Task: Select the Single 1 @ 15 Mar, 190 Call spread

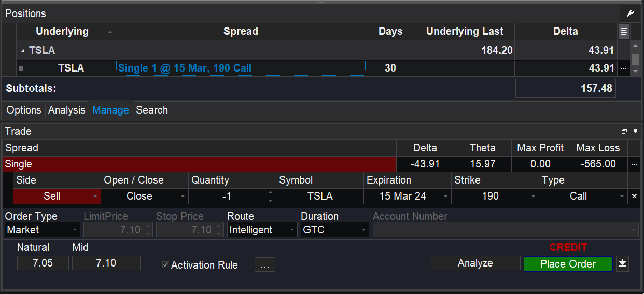Action: [x=241, y=68]
